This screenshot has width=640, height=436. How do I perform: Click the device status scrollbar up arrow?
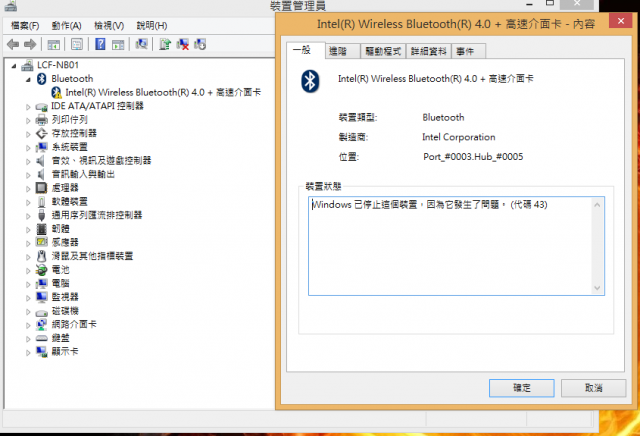[597, 205]
